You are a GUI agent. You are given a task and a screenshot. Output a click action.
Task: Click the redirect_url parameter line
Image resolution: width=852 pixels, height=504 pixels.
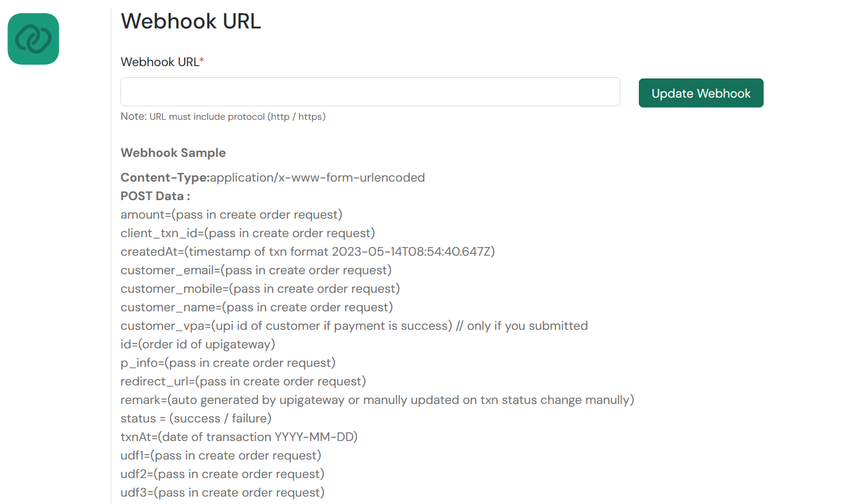point(243,382)
